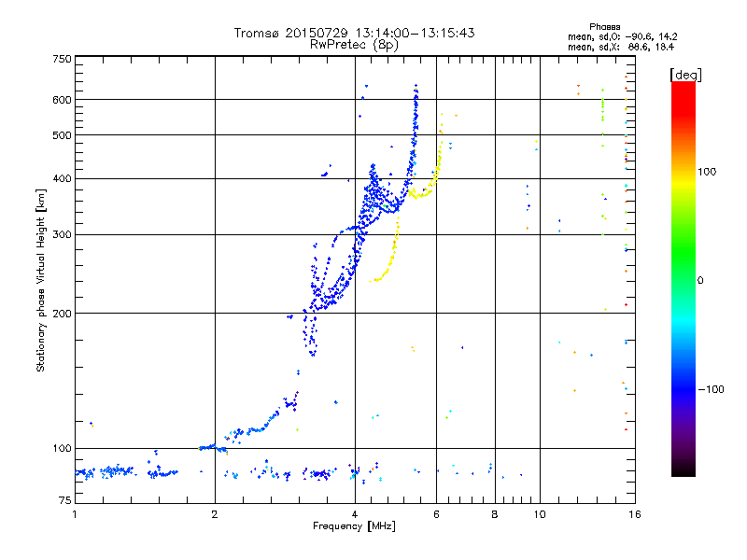
Task: Click the 'mean, sd,O: -90.6, 14.2' line
Action: coord(622,36)
